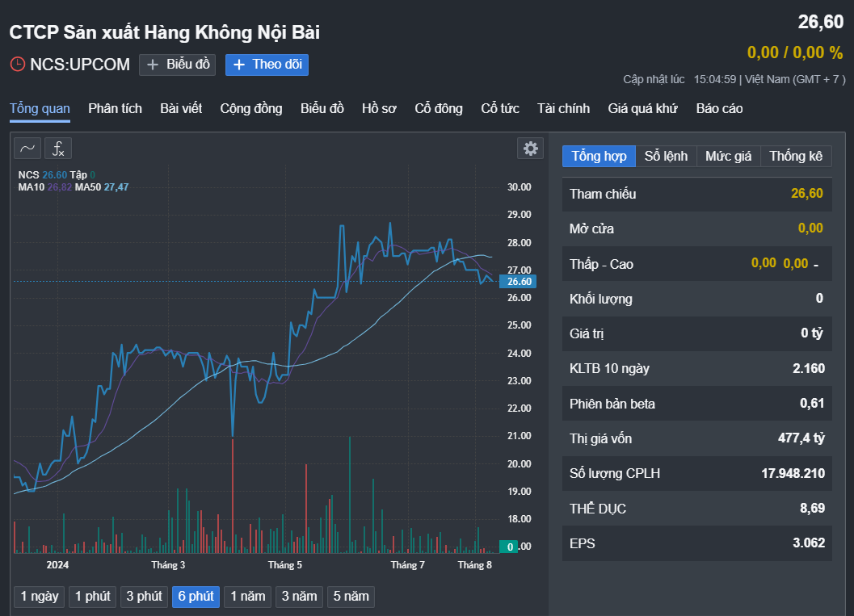854x616 pixels.
Task: Open the Cổ đông tab
Action: point(439,108)
